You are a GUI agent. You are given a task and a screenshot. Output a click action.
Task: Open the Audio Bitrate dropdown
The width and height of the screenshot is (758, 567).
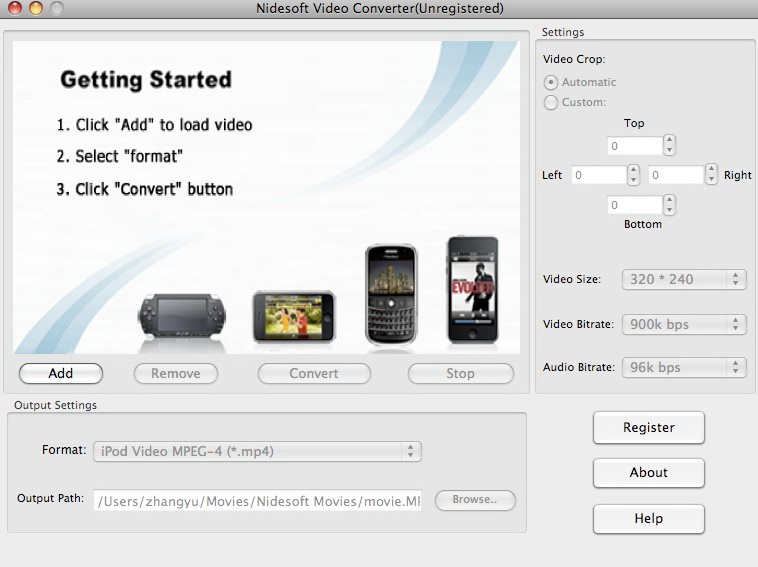click(x=684, y=367)
